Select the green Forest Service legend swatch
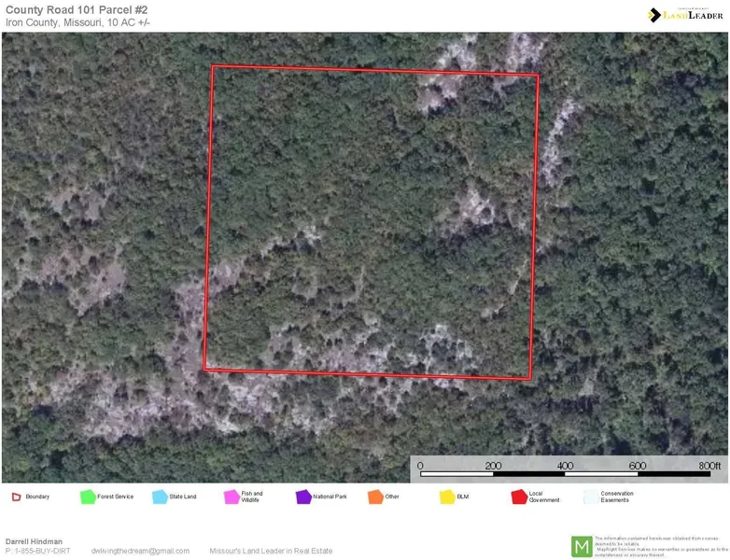Image resolution: width=730 pixels, height=560 pixels. pyautogui.click(x=89, y=497)
